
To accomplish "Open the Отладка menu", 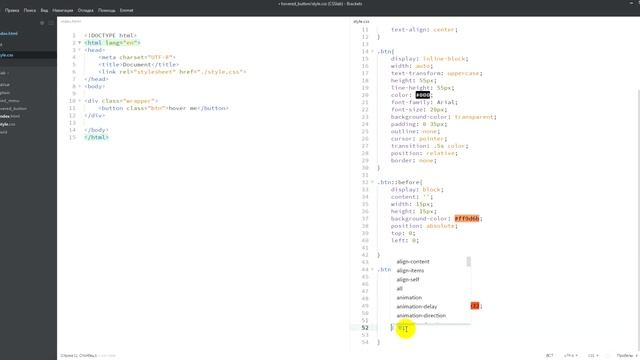I will (86, 10).
